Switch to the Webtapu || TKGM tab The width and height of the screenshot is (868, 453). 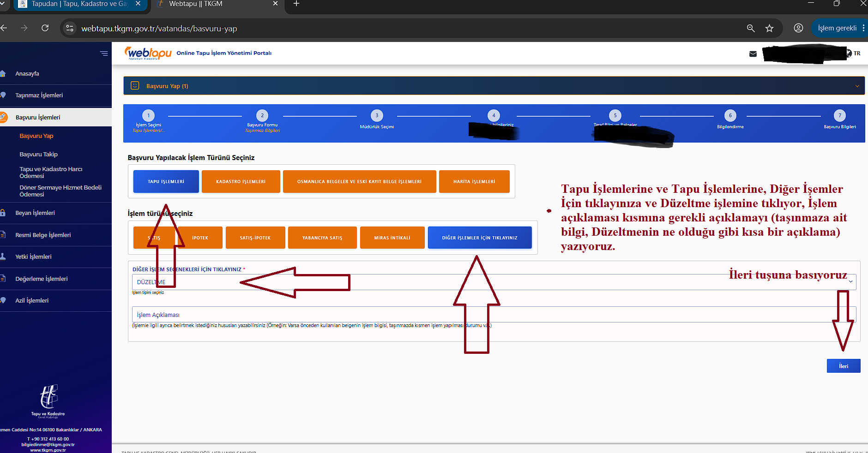coord(217,4)
